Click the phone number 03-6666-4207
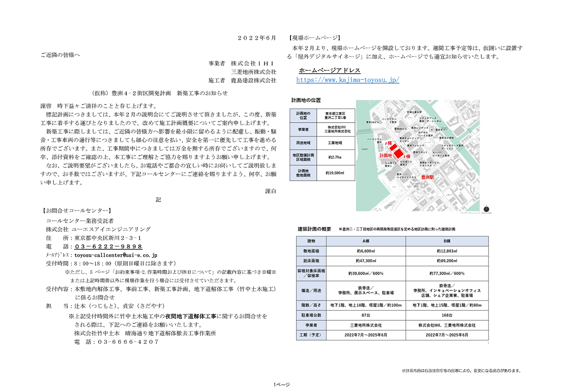Image resolution: width=563 pixels, height=392 pixels. (x=128, y=342)
